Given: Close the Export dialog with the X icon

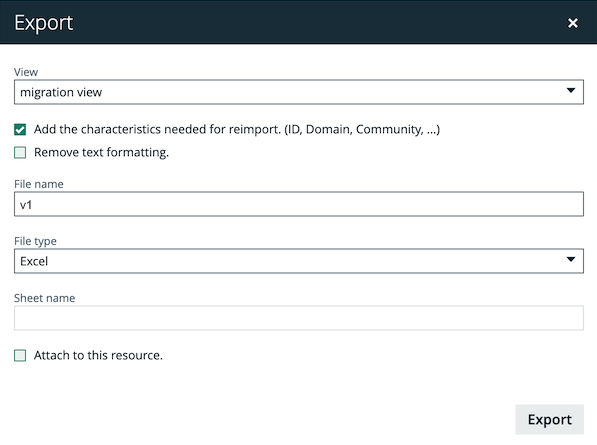Looking at the screenshot, I should click(573, 23).
